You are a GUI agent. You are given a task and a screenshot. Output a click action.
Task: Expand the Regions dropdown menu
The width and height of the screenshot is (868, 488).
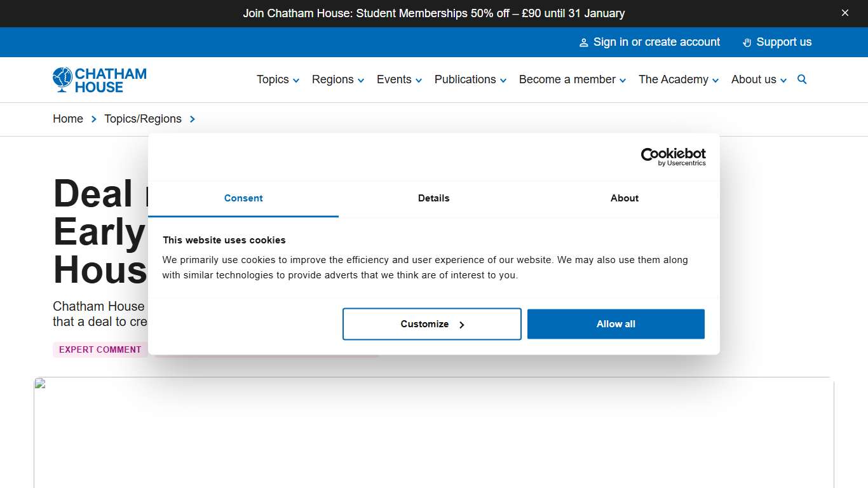tap(337, 79)
